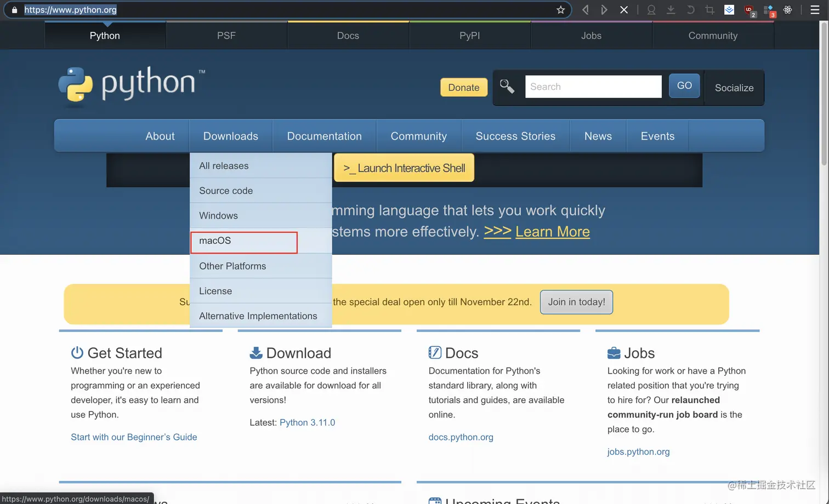Follow the Learn More link

pos(553,232)
